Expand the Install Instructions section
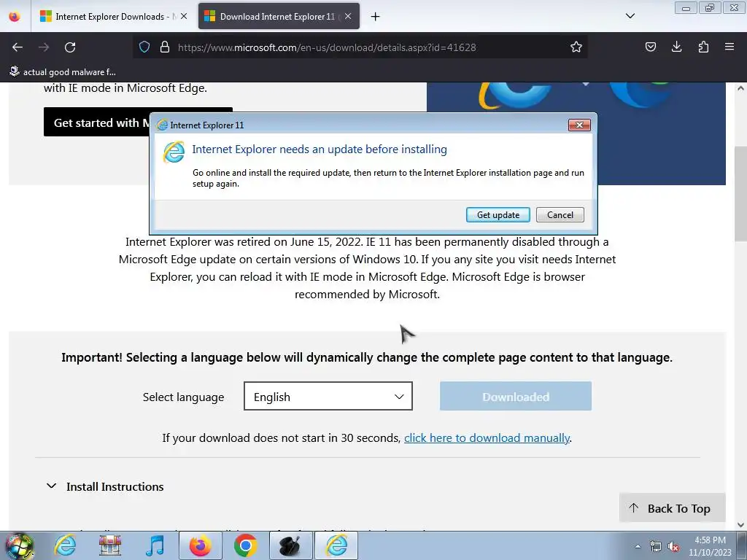747x560 pixels. (105, 486)
